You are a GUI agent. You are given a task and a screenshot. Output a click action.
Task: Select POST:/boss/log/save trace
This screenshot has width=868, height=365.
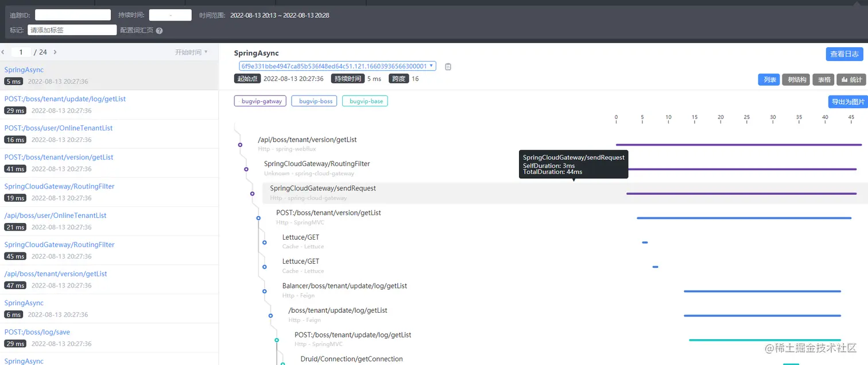[x=109, y=338]
